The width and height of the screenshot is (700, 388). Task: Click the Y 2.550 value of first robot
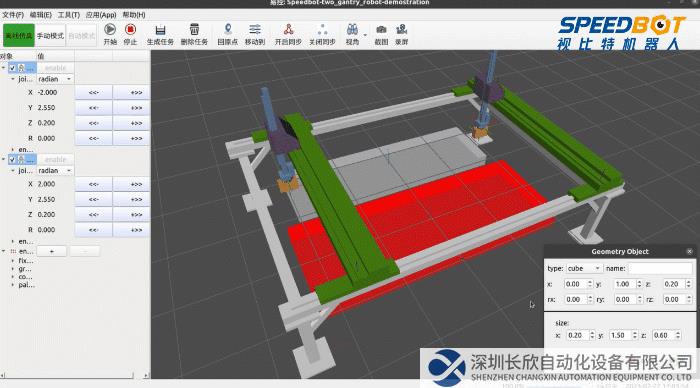click(x=46, y=108)
